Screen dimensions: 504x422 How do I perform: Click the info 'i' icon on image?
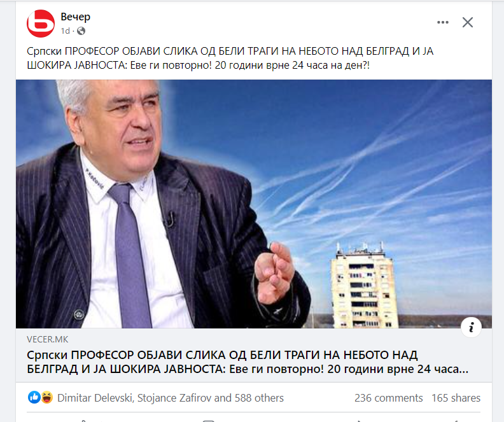pyautogui.click(x=471, y=327)
